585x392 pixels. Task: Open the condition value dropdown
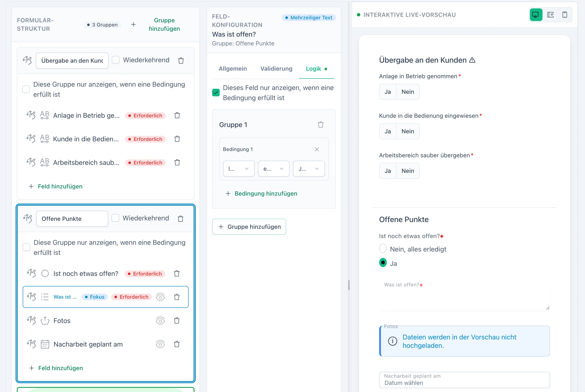click(x=309, y=169)
